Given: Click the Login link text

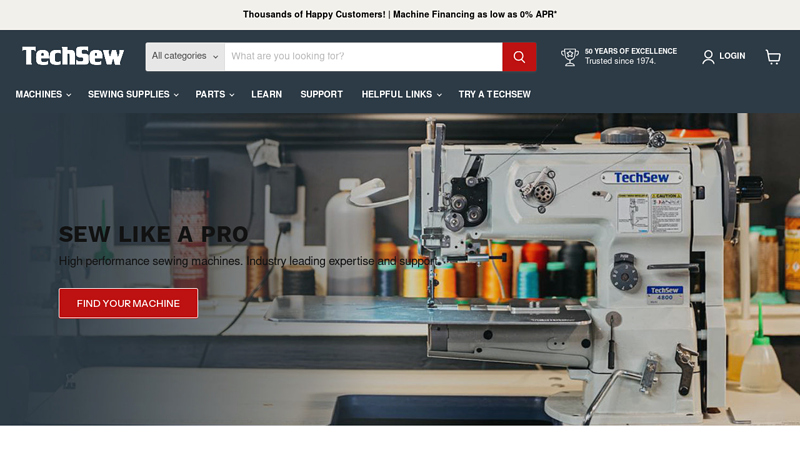Looking at the screenshot, I should tap(732, 56).
